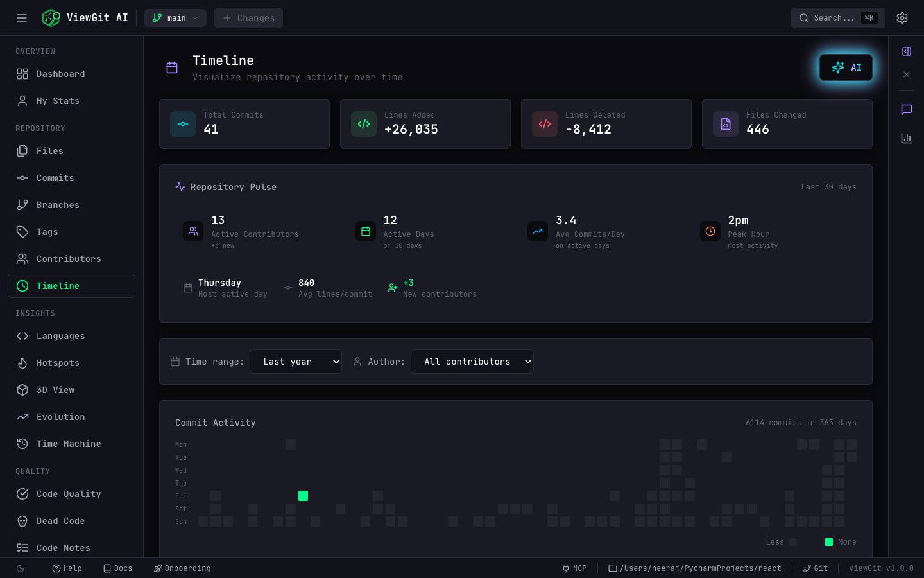Image resolution: width=924 pixels, height=578 pixels.
Task: Toggle dark mode with the moon icon
Action: 19,568
